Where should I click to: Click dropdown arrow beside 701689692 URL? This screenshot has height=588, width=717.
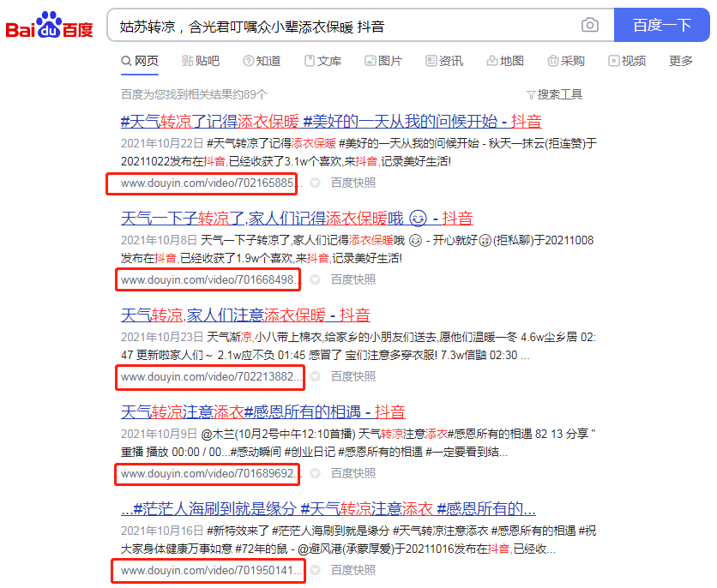point(315,473)
